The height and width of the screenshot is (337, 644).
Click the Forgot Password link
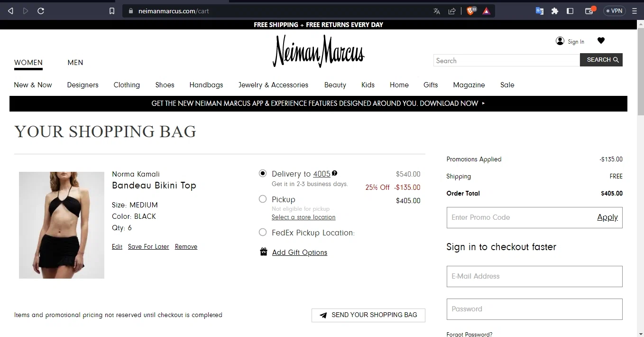pos(469,334)
